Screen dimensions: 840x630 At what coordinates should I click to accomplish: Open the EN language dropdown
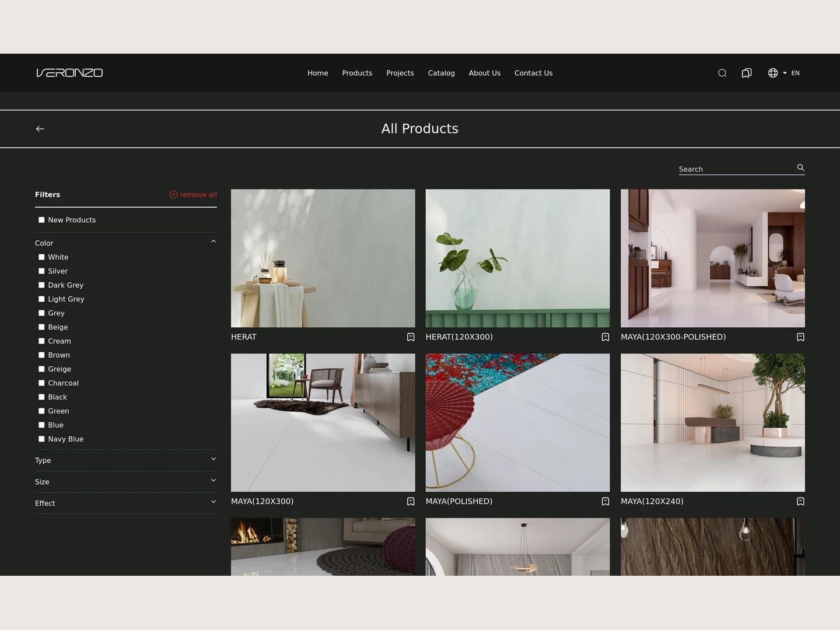click(792, 73)
